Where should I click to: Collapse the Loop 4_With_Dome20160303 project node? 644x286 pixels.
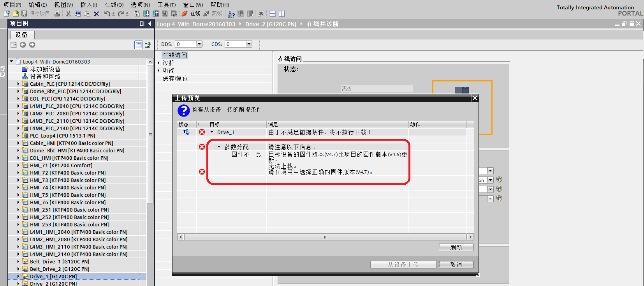[x=11, y=62]
